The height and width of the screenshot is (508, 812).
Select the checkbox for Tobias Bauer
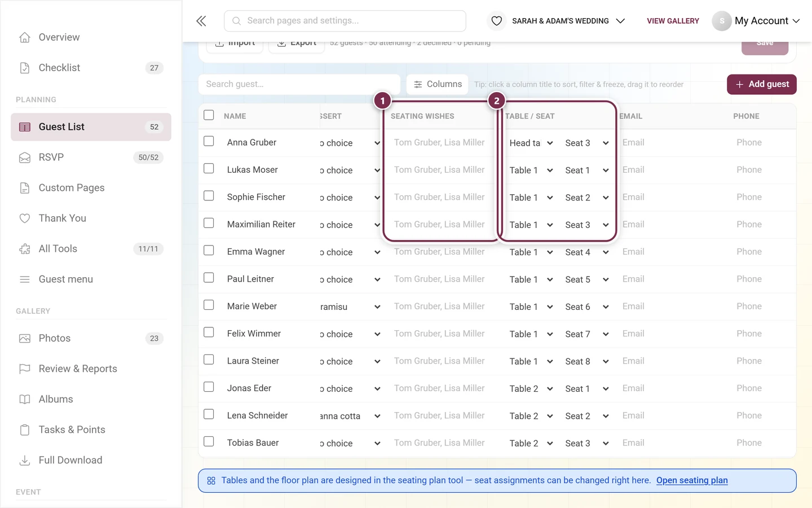point(209,442)
